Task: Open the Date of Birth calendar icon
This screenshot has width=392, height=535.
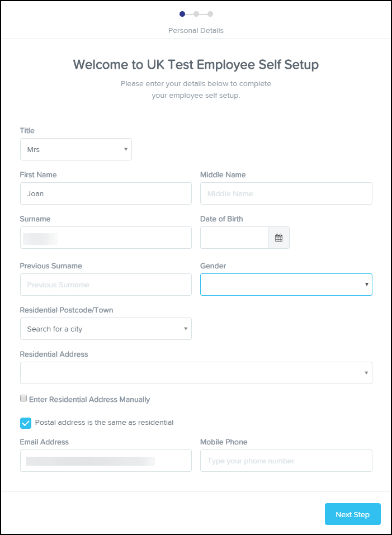Action: tap(278, 238)
